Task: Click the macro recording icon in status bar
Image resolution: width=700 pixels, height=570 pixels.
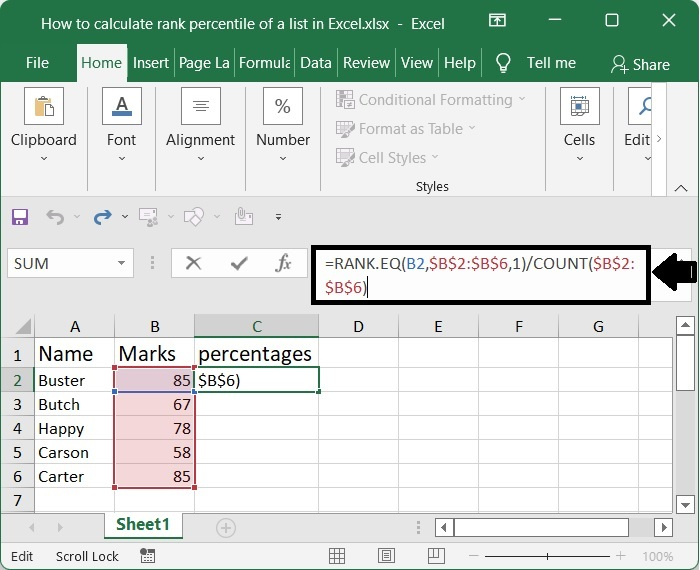Action: pos(148,556)
